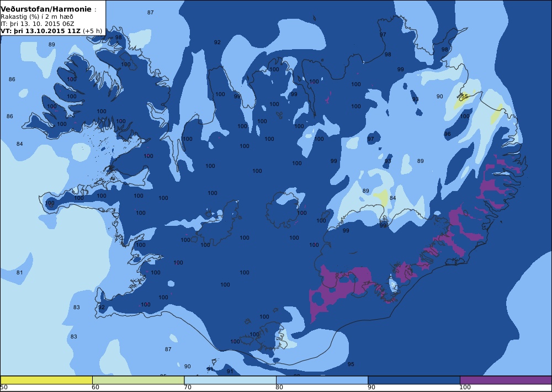Click the yellow 50–60 legend color band
The width and height of the screenshot is (552, 392).
coord(46,380)
